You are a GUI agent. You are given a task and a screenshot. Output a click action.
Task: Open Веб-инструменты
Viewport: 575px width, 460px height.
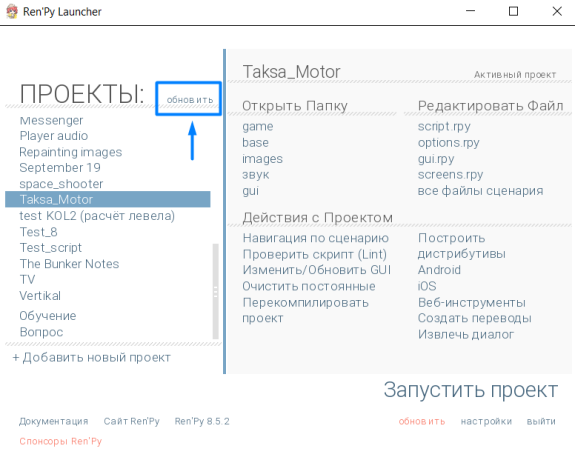click(x=472, y=303)
